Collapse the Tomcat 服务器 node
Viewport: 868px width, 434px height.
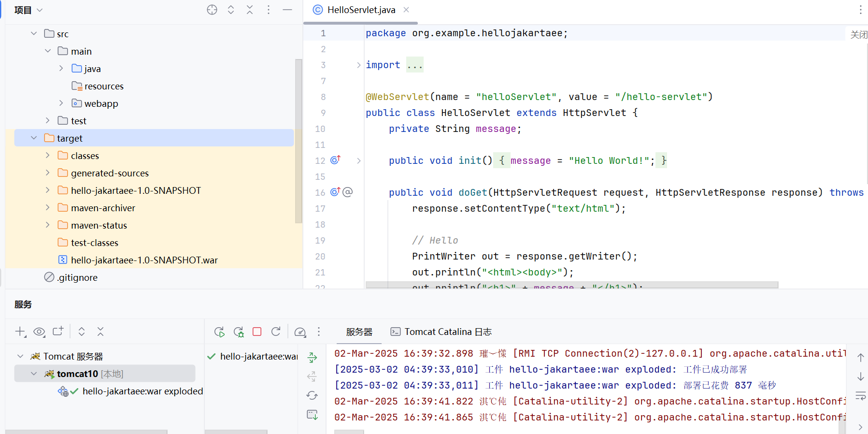click(x=20, y=356)
